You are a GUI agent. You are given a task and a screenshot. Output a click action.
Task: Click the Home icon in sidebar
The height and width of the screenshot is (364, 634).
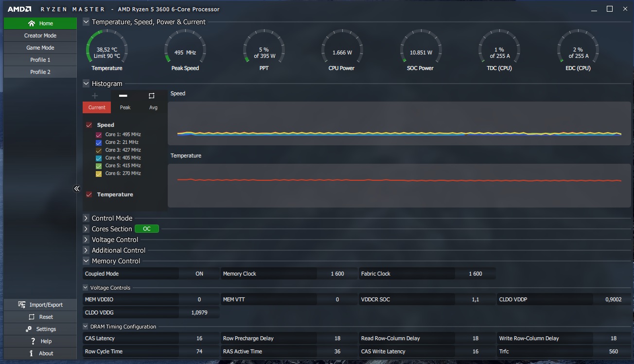click(x=32, y=23)
